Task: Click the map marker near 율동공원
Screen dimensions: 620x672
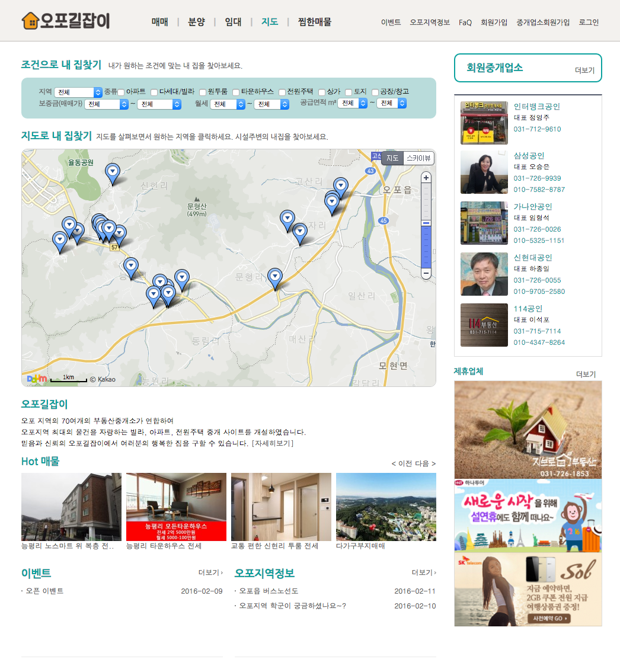Action: coord(112,172)
